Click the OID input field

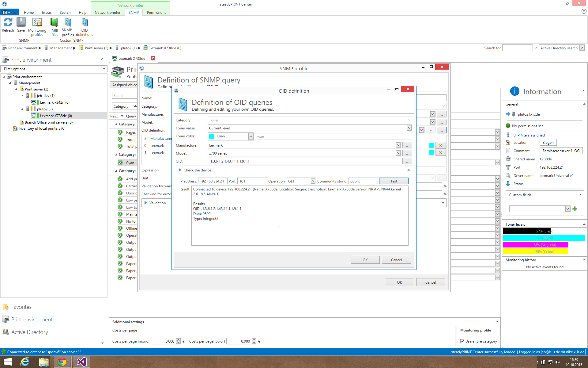coord(304,161)
